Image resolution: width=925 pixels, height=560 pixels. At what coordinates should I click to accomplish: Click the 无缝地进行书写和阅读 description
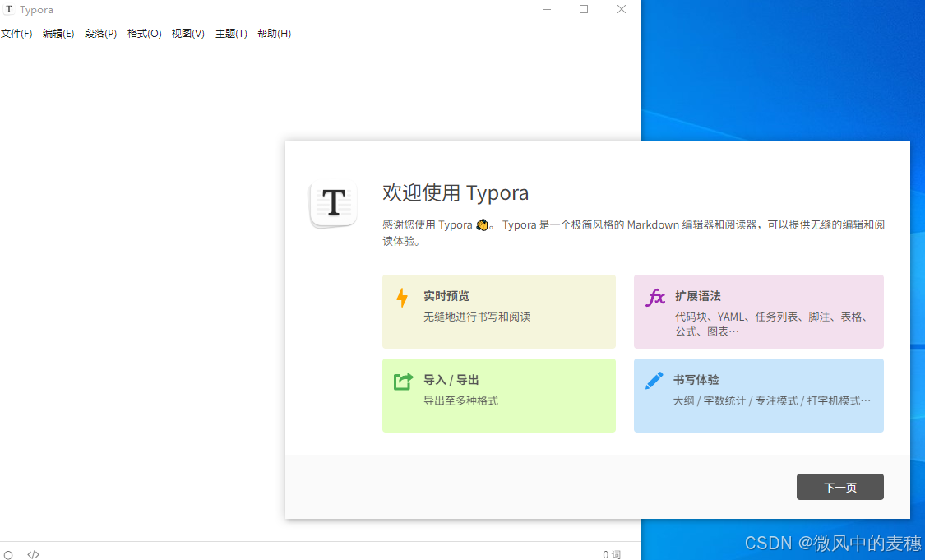click(477, 317)
